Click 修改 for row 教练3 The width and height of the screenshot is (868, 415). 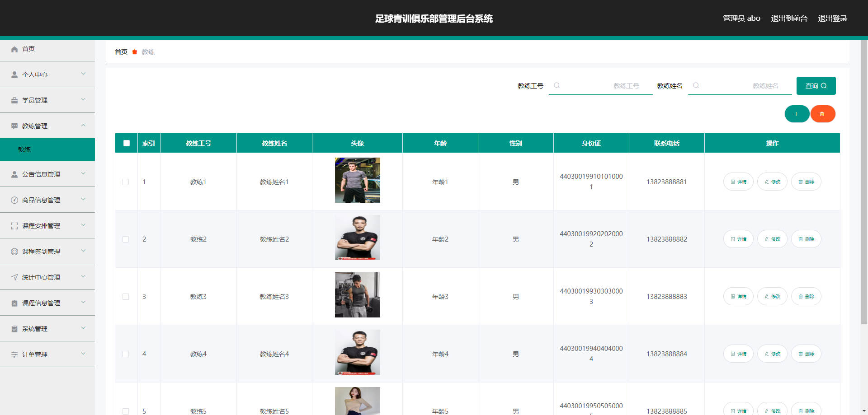click(x=772, y=296)
